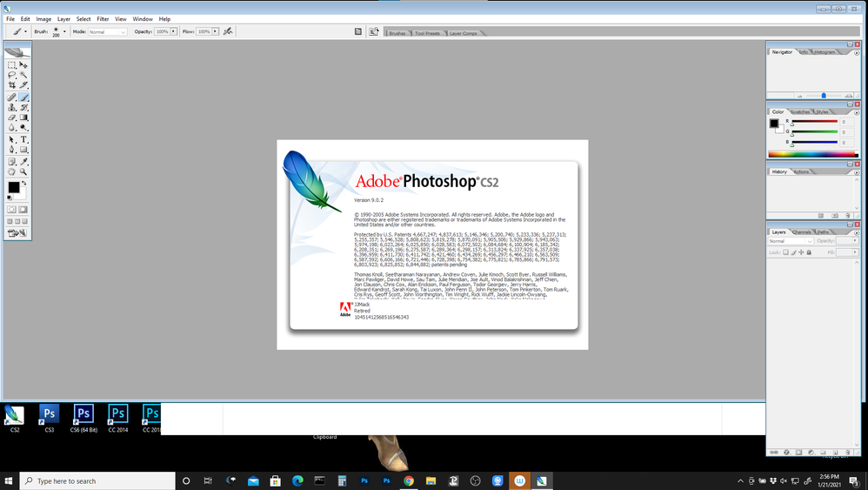Open the Opacity slider arrow
This screenshot has width=868, height=490.
tap(173, 31)
